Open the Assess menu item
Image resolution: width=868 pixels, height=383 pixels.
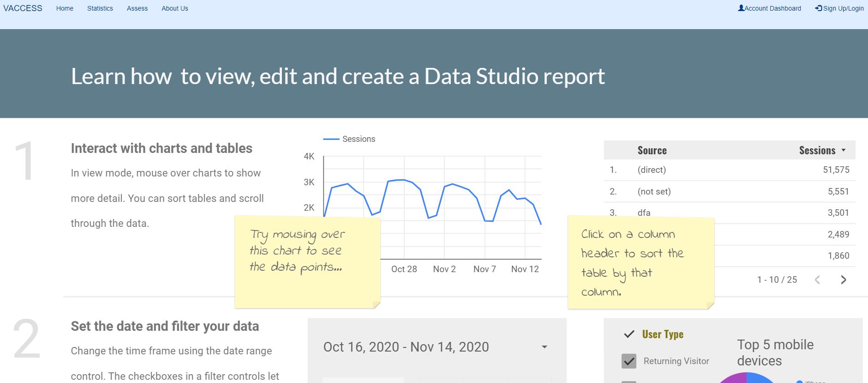(x=137, y=8)
